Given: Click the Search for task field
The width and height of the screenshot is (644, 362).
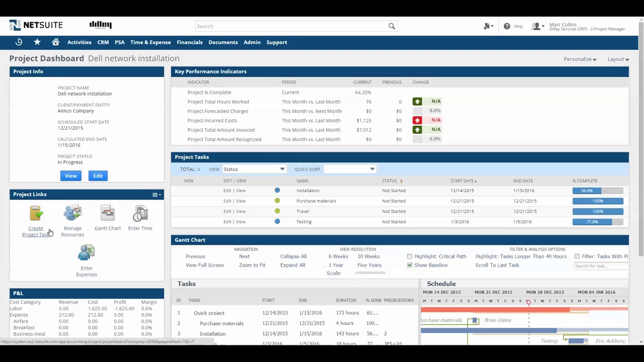Looking at the screenshot, I should click(x=601, y=266).
